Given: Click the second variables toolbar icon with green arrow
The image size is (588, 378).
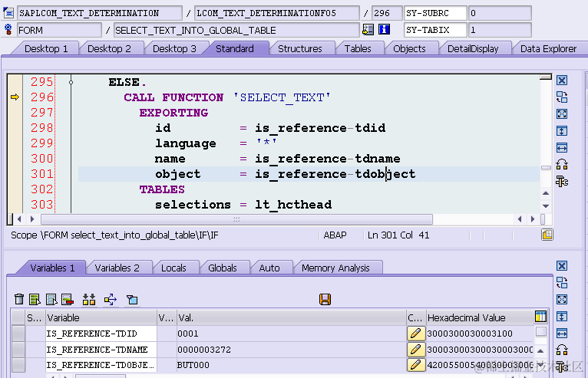Looking at the screenshot, I should [35, 299].
